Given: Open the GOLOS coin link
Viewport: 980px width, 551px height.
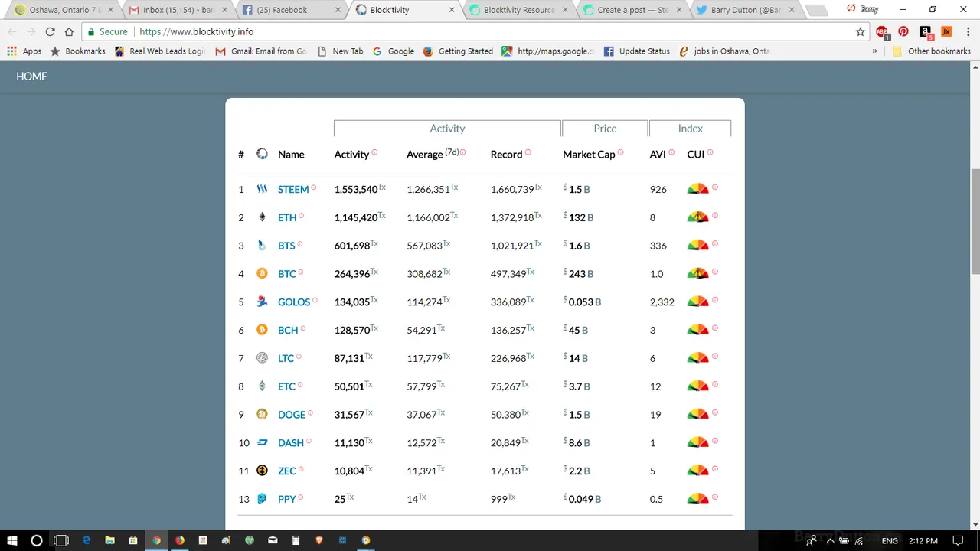Looking at the screenshot, I should 294,302.
